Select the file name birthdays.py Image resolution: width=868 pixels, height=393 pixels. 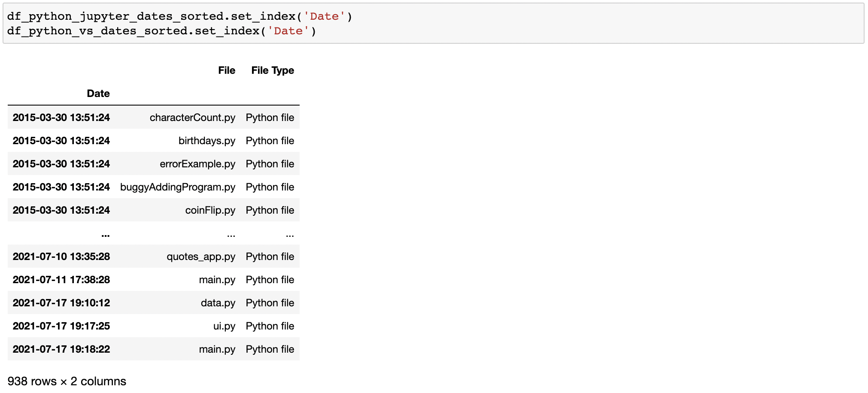[x=207, y=141]
